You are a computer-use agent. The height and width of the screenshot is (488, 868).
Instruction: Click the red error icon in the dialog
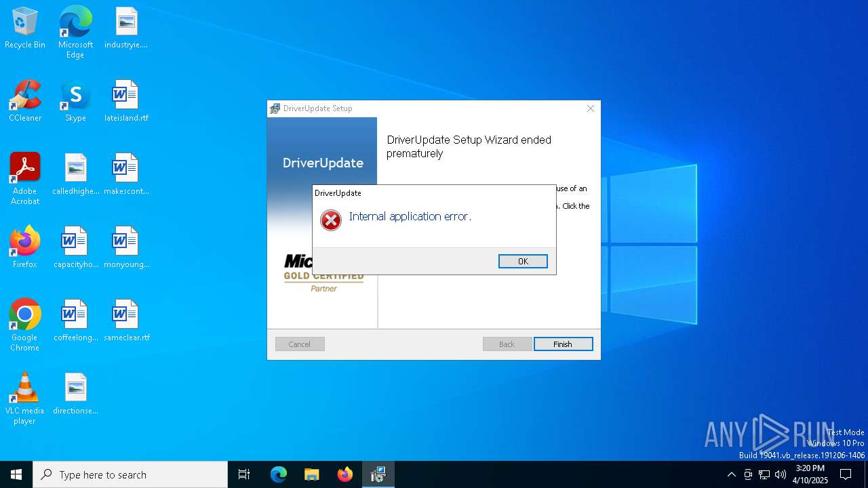pyautogui.click(x=331, y=220)
